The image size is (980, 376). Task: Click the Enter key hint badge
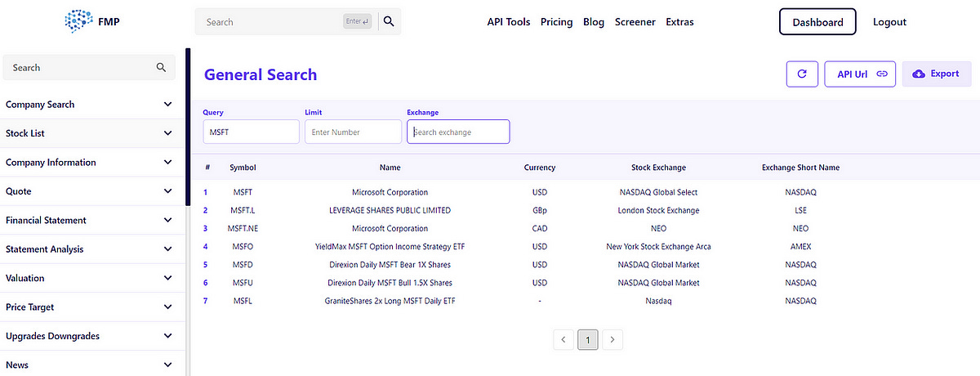pyautogui.click(x=359, y=22)
